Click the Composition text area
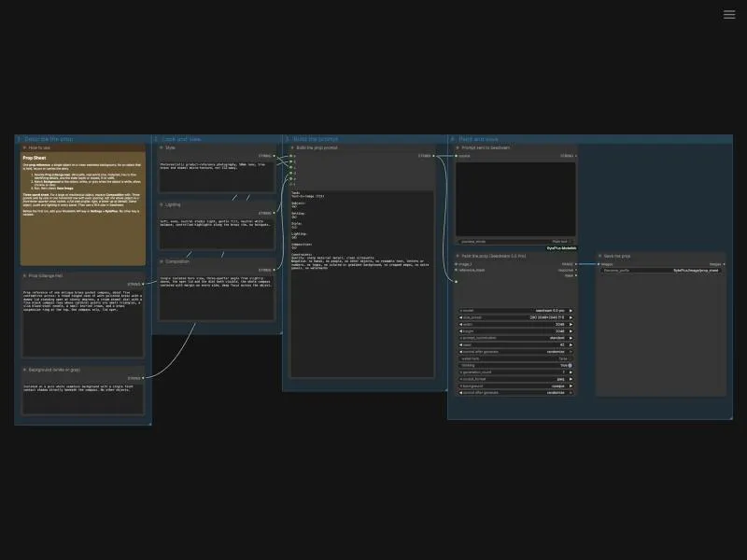 click(217, 297)
